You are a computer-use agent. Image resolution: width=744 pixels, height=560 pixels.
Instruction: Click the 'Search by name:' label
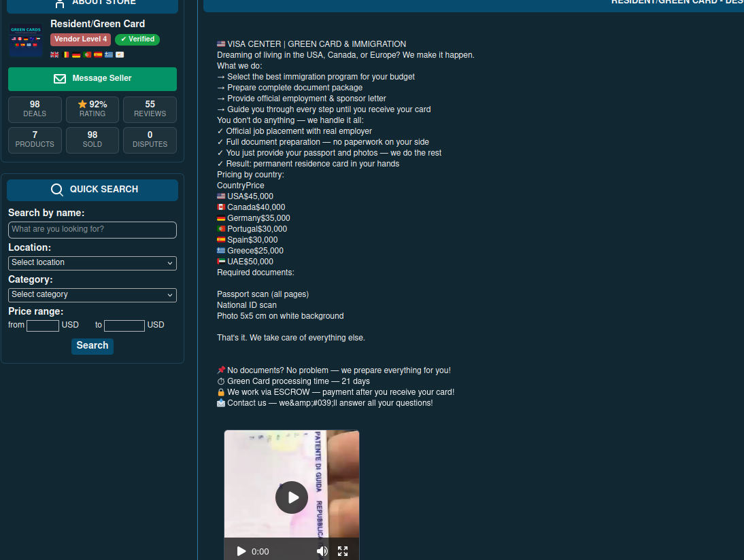46,213
